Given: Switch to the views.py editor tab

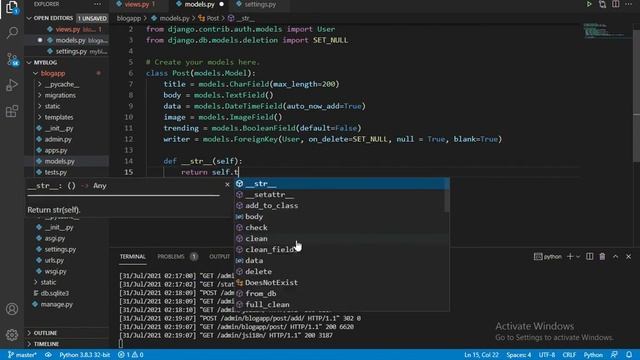Looking at the screenshot, I should (x=136, y=4).
